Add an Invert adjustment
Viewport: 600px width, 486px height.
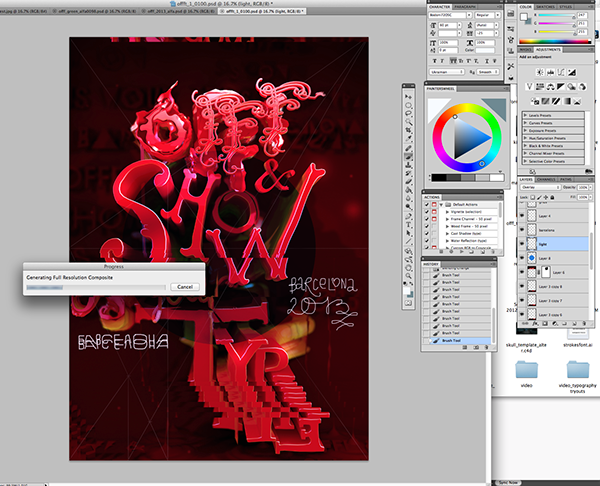[x=535, y=101]
